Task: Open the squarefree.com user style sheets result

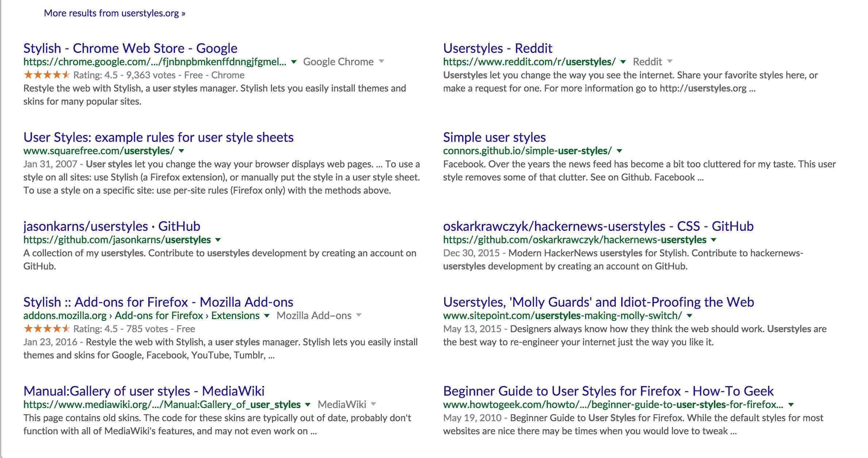Action: [158, 137]
